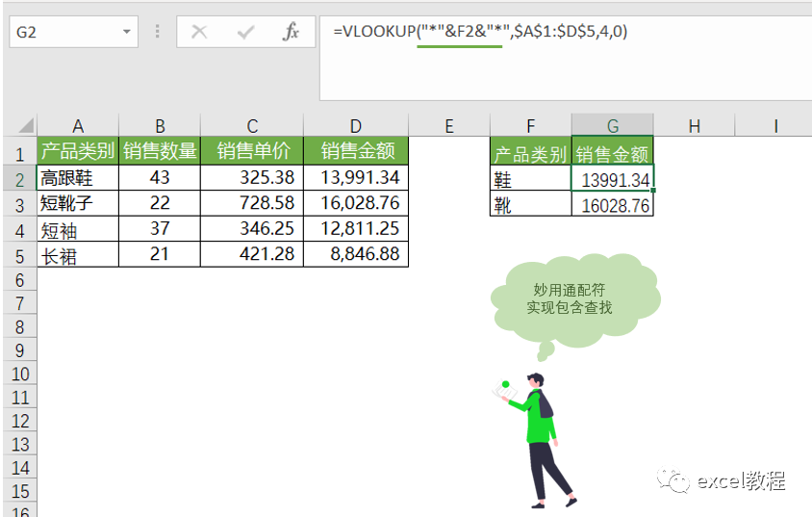Select amount cell 13,991.34
This screenshot has width=812, height=517.
click(356, 178)
